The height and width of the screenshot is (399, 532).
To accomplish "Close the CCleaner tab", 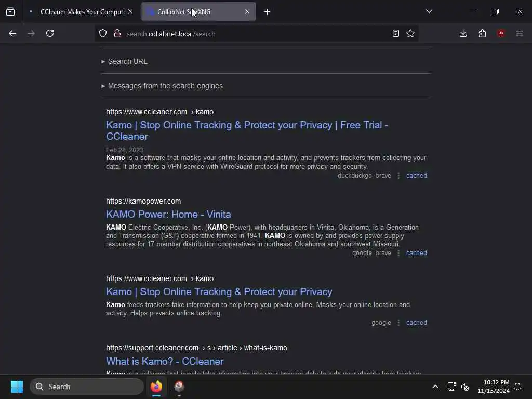I will coord(130,11).
